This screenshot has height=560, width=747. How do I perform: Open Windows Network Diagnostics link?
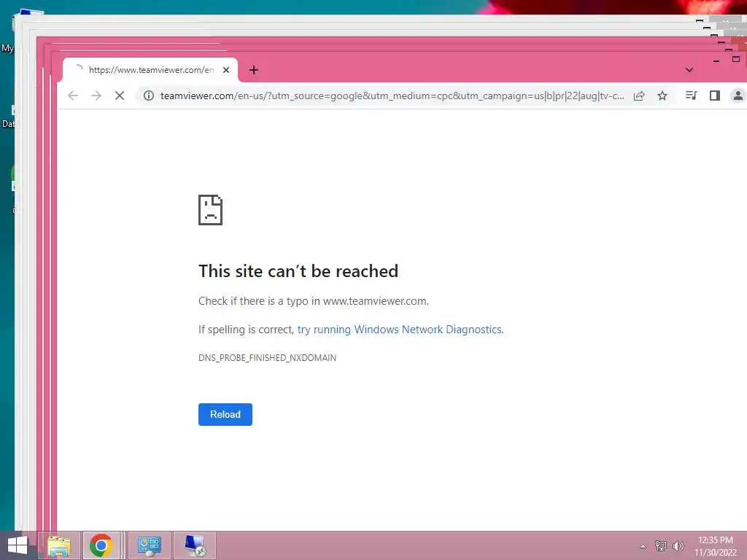(400, 330)
